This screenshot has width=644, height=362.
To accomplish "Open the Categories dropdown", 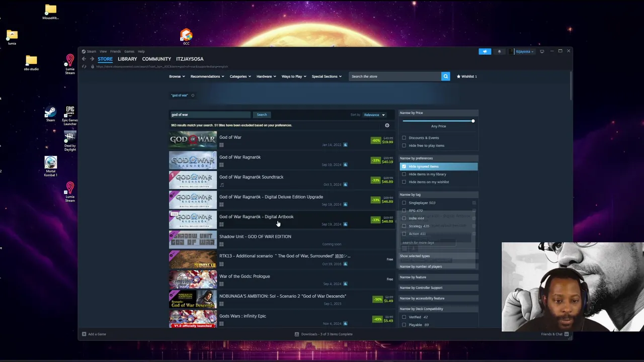I will click(240, 76).
